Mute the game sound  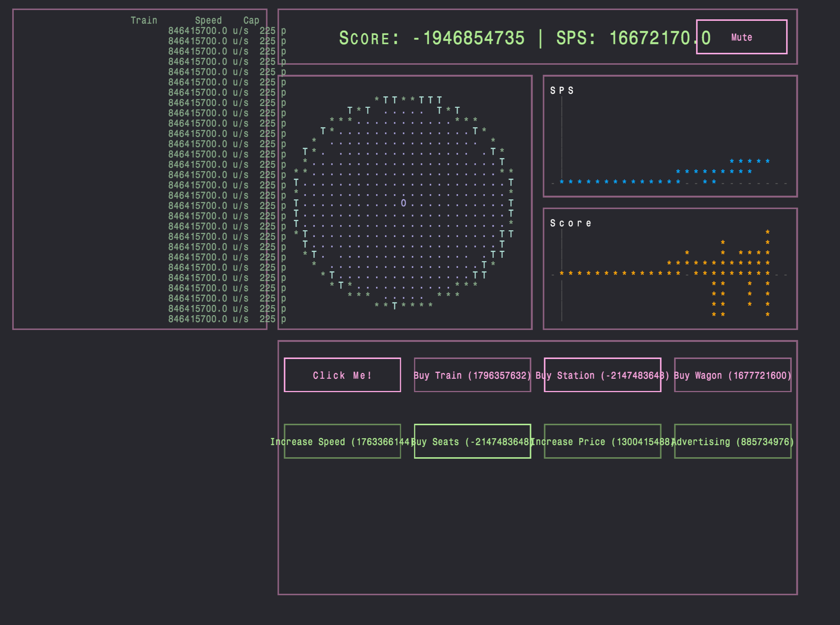(741, 37)
